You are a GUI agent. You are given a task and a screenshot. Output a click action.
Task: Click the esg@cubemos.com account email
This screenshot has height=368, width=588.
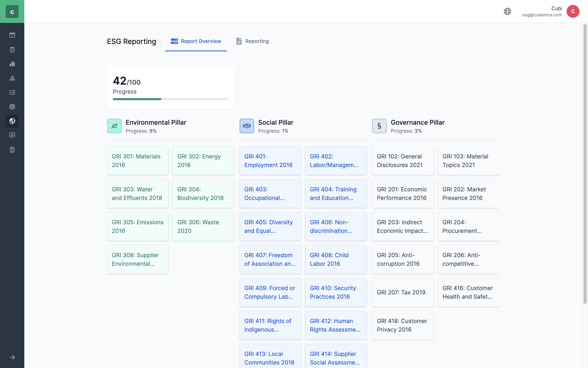pyautogui.click(x=542, y=15)
